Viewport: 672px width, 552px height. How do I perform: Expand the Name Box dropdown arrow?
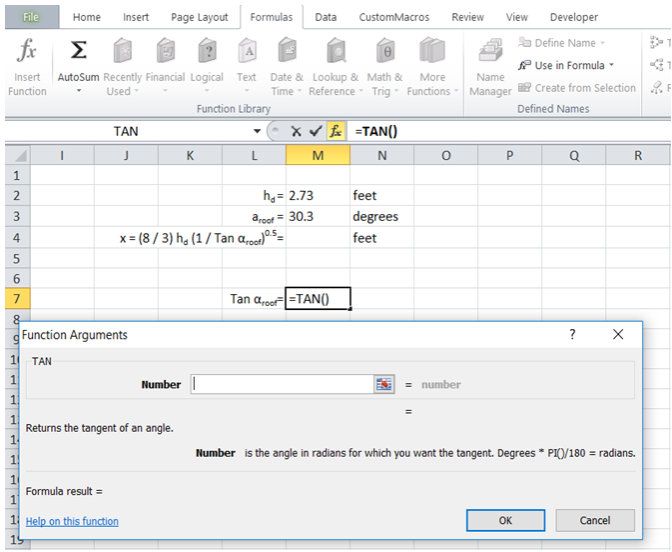257,131
